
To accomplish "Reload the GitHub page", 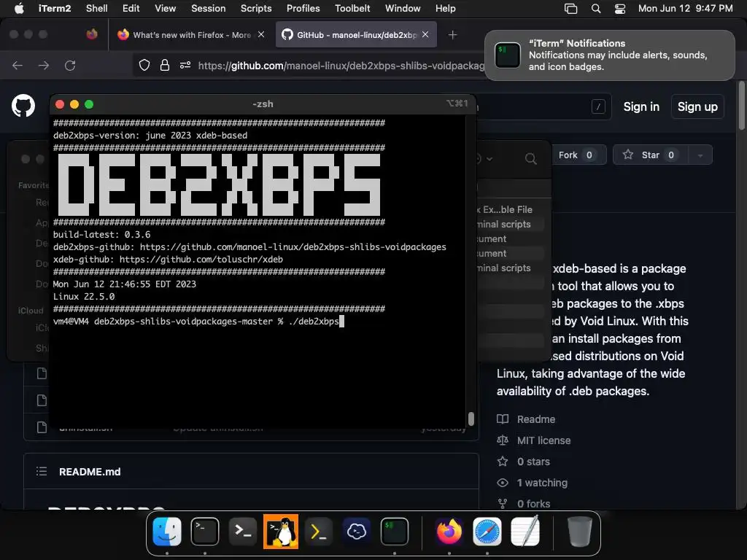I will pos(70,65).
